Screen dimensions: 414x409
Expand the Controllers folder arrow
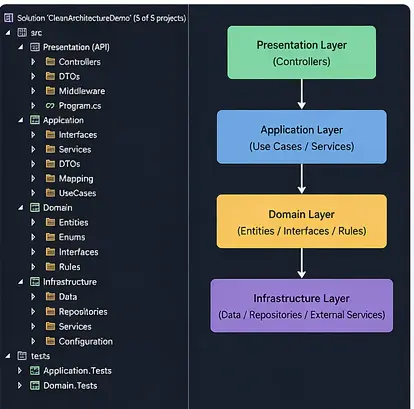click(x=33, y=62)
